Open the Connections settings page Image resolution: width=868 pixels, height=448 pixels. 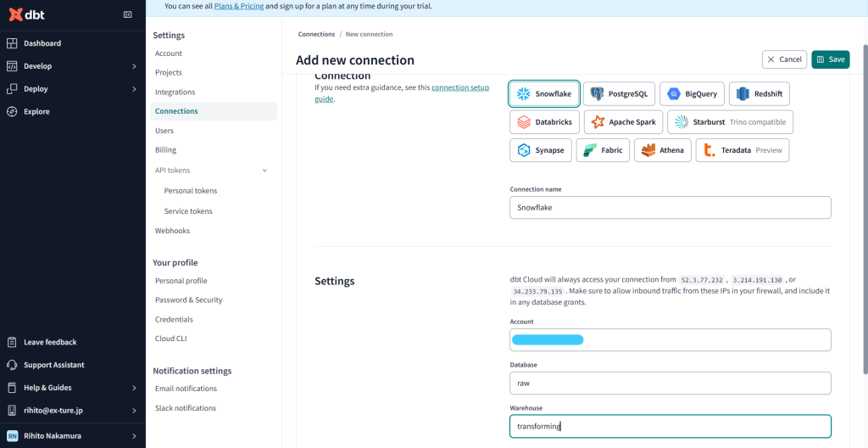(214, 111)
